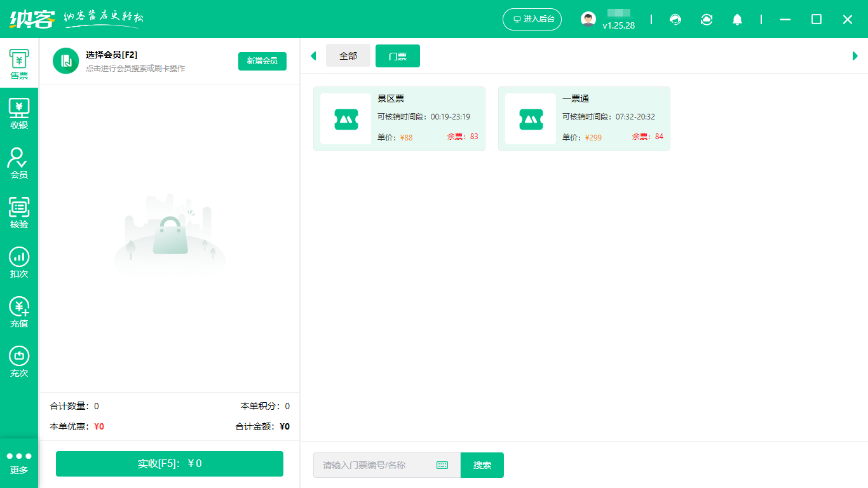This screenshot has height=488, width=868.
Task: Click the member card-swipe icon near 选择会员
Action: [65, 61]
